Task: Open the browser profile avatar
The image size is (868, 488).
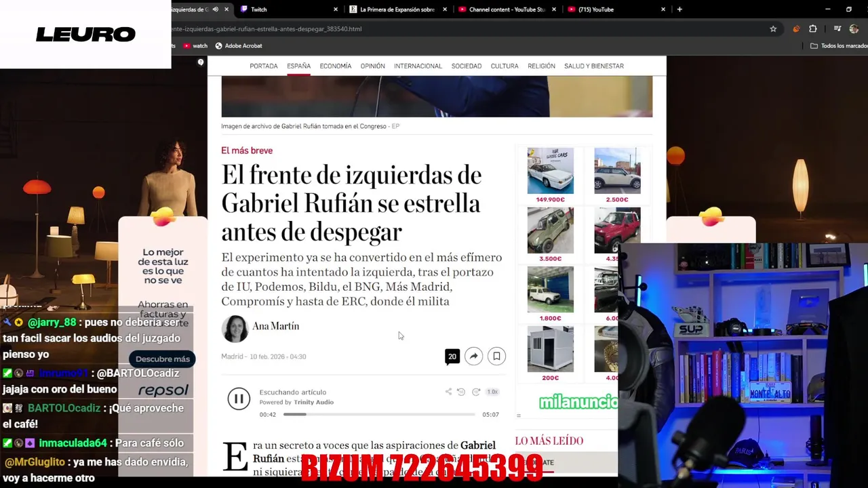Action: pos(854,29)
